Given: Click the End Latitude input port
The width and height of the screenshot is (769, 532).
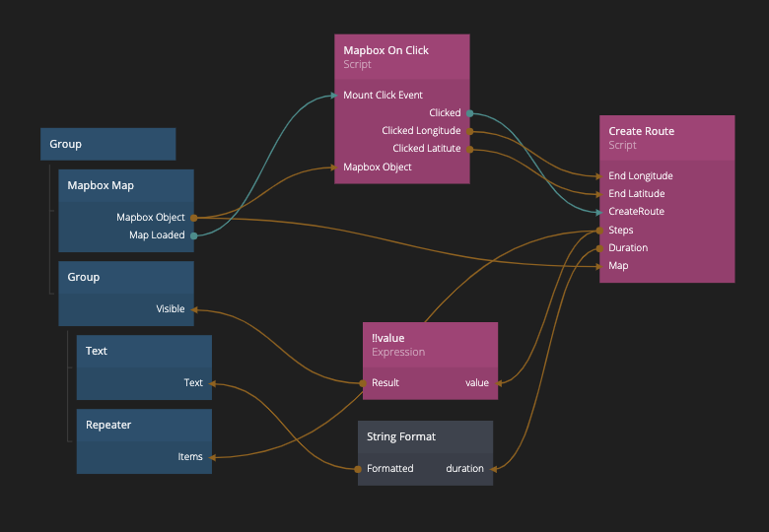Looking at the screenshot, I should [600, 194].
